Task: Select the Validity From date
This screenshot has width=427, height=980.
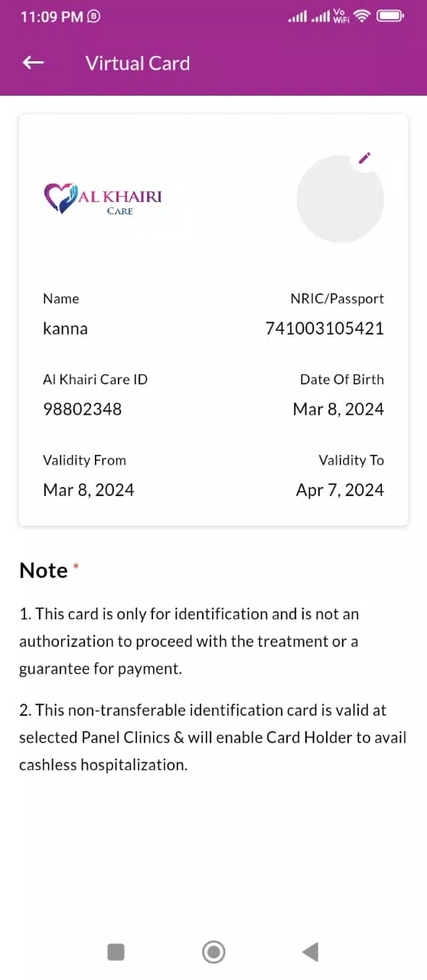Action: click(89, 490)
